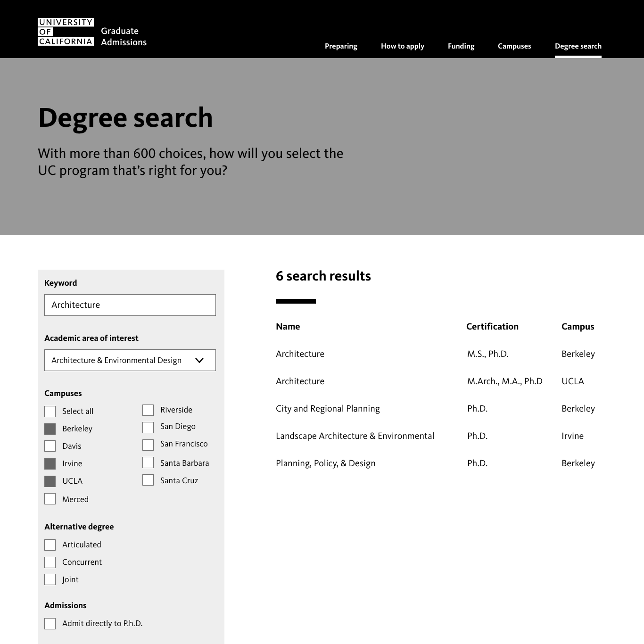The image size is (644, 644).
Task: Open the Preparing nav item
Action: pos(341,46)
